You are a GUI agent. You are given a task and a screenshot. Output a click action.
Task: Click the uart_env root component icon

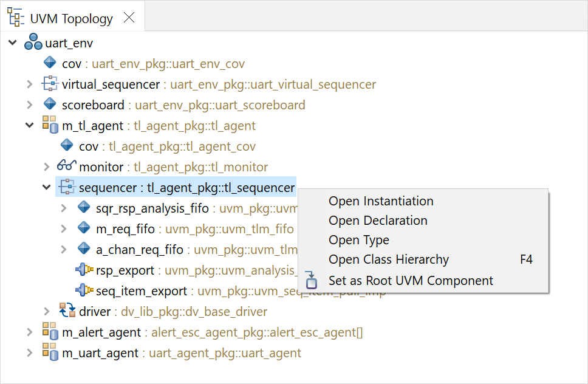[33, 42]
